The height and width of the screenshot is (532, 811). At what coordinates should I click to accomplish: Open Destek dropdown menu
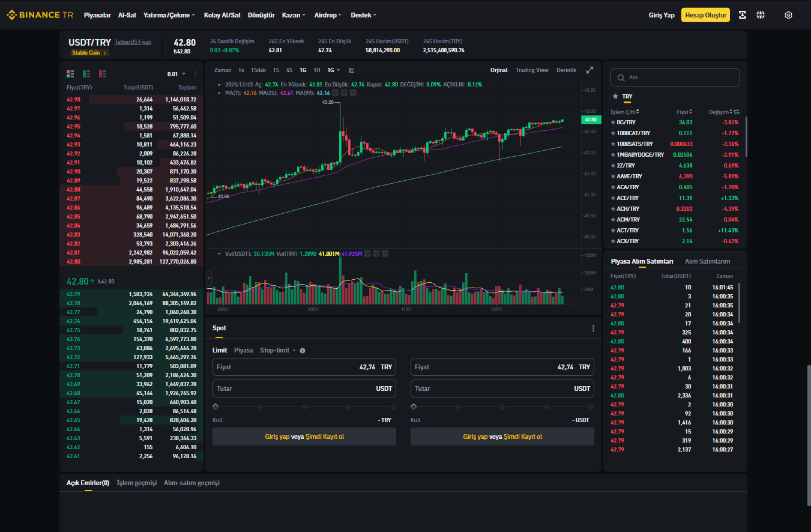(363, 15)
